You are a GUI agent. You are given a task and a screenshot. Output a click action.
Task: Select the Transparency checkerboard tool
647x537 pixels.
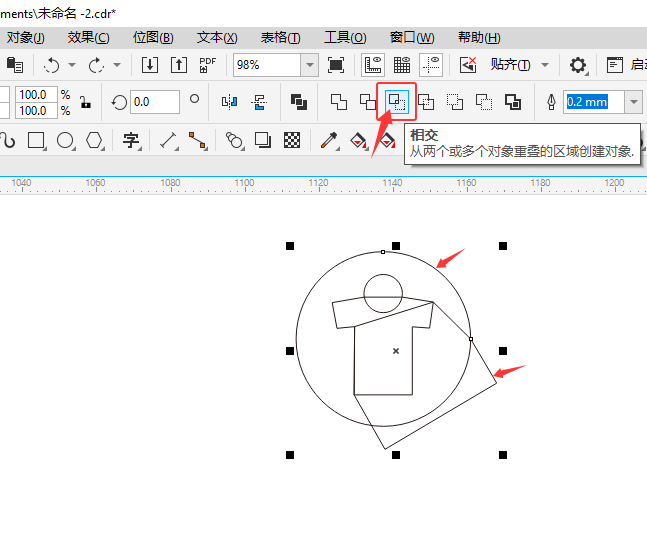pos(292,140)
